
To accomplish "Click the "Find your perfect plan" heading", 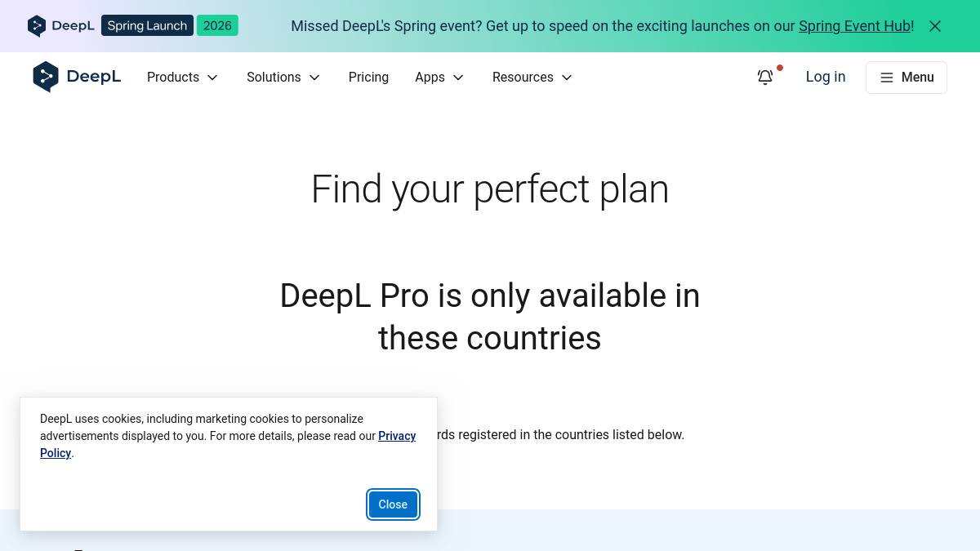I will [x=490, y=189].
